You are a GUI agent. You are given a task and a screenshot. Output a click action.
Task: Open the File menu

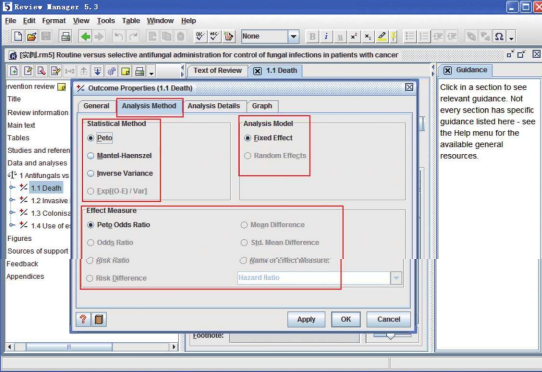[x=10, y=21]
